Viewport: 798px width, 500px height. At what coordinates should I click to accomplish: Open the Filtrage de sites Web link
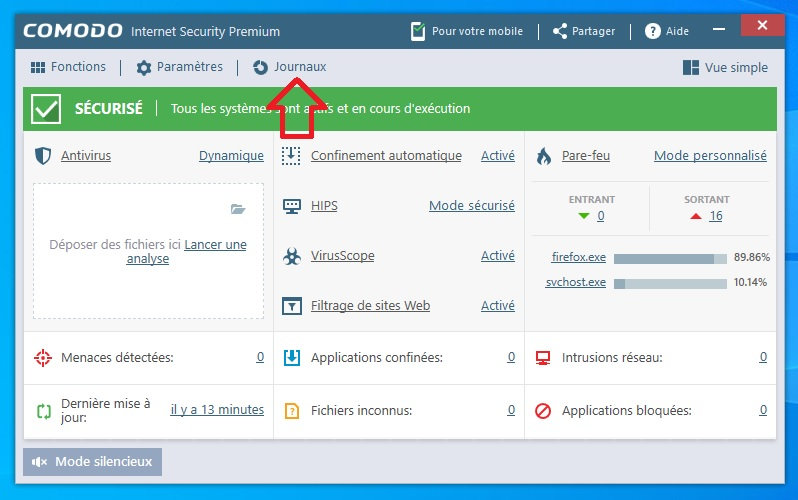pyautogui.click(x=370, y=305)
